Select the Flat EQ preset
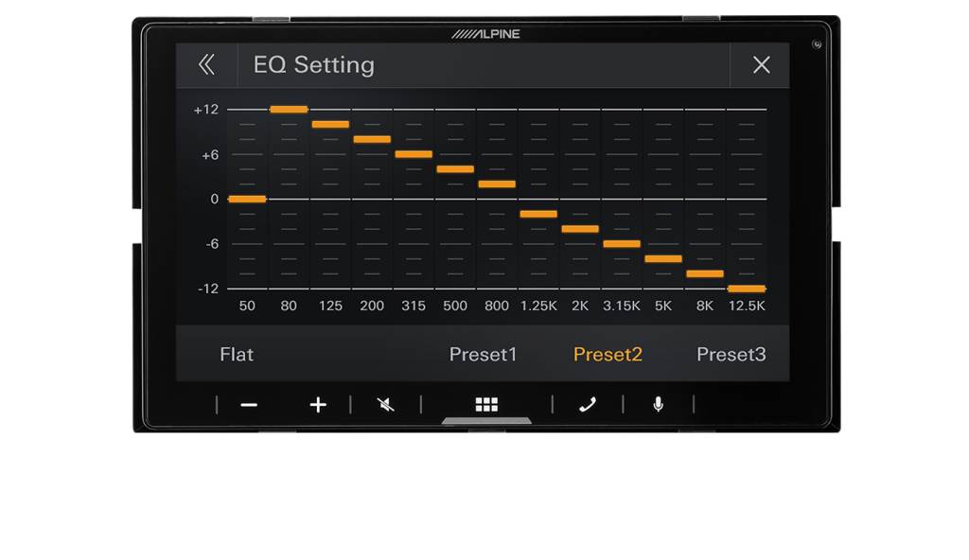This screenshot has width=969, height=560. tap(237, 354)
